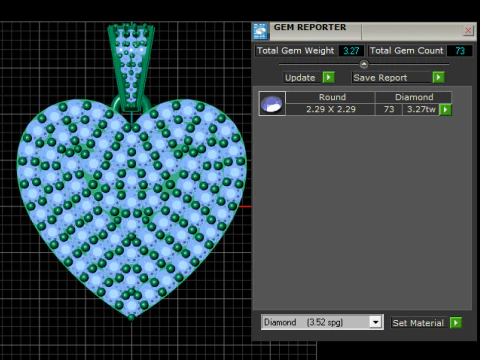Click the green arrow on diamond row
The width and height of the screenshot is (480, 360).
pyautogui.click(x=446, y=109)
